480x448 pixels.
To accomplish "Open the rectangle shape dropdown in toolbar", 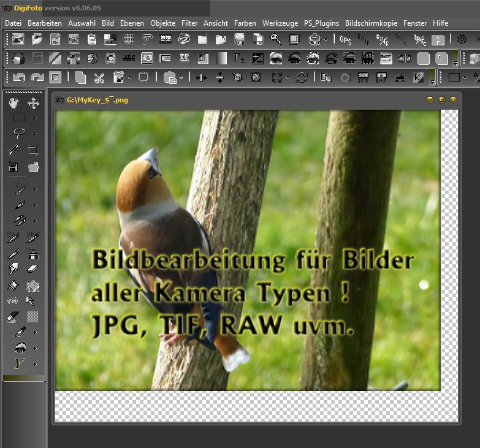I will coord(465,78).
